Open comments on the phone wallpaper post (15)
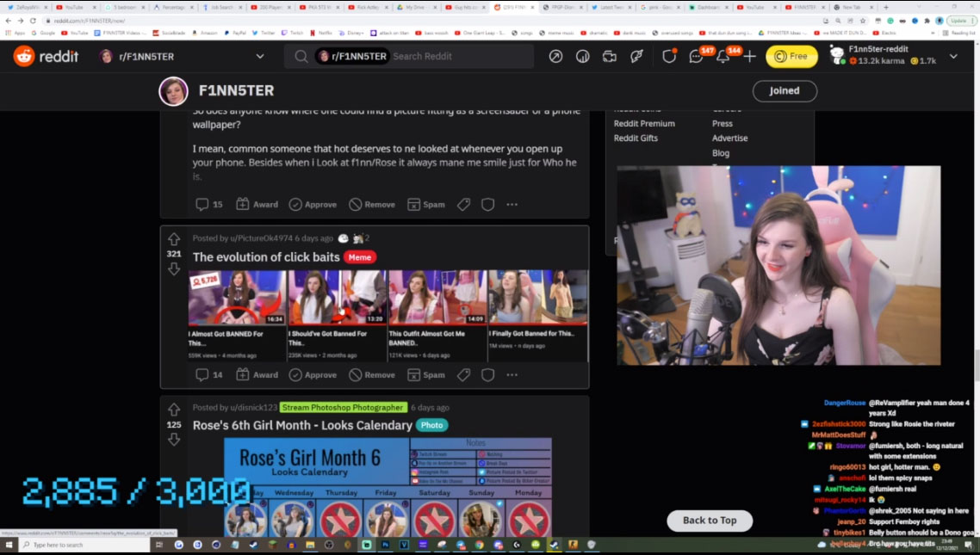The height and width of the screenshot is (555, 980). [208, 204]
